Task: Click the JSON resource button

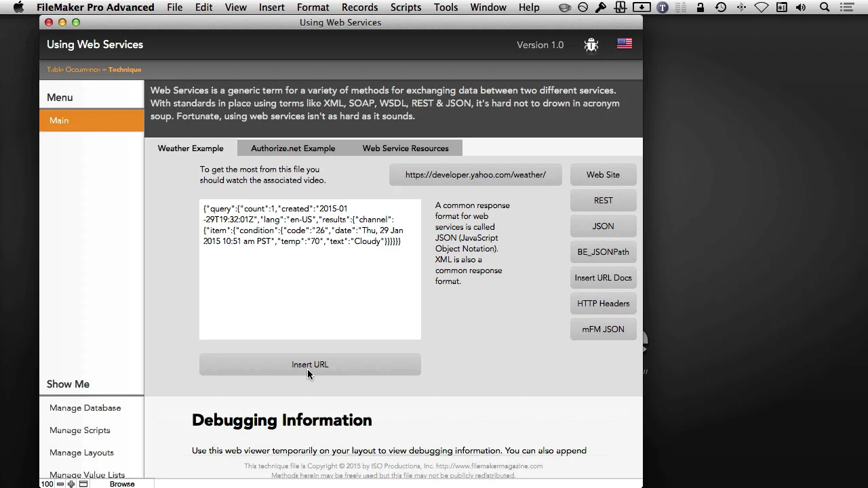Action: click(603, 226)
